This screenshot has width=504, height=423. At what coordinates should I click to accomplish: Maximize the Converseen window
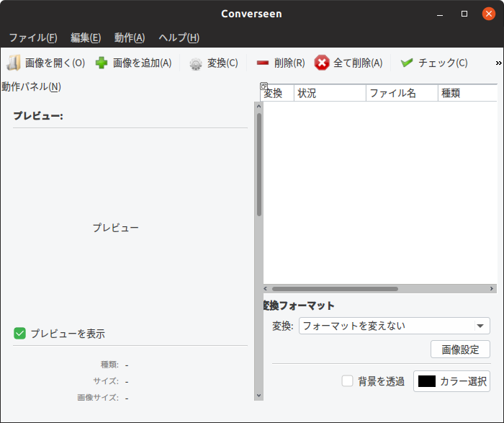pyautogui.click(x=464, y=14)
